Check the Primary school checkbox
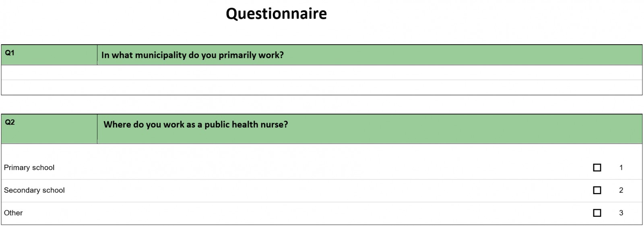Image resolution: width=644 pixels, height=226 pixels. pos(597,168)
